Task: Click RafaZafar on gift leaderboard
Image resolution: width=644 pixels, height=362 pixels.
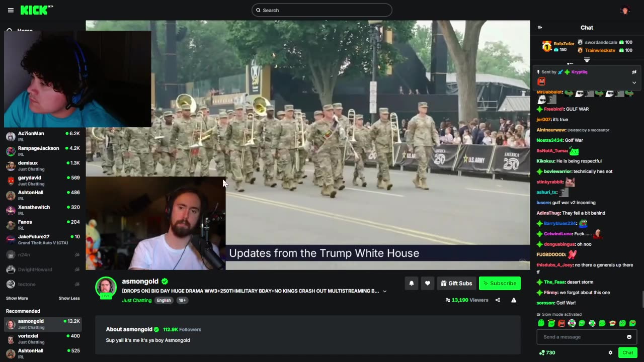Action: (x=563, y=44)
